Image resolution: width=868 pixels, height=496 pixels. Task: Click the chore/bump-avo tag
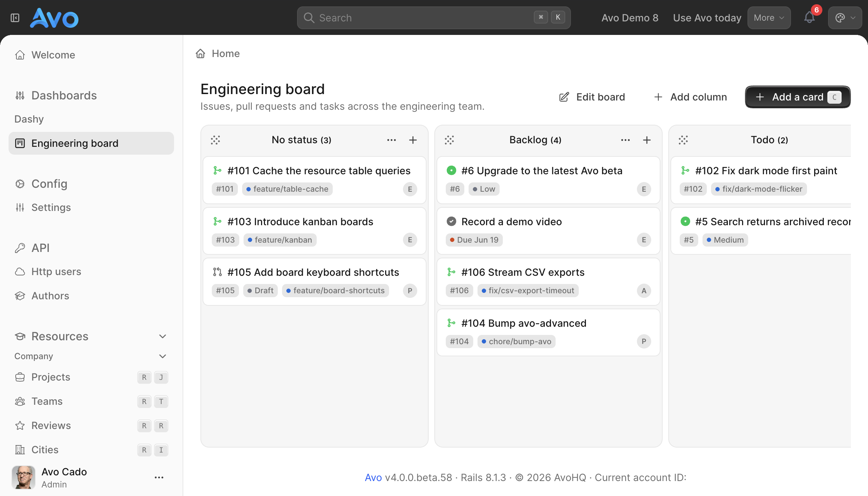(516, 342)
